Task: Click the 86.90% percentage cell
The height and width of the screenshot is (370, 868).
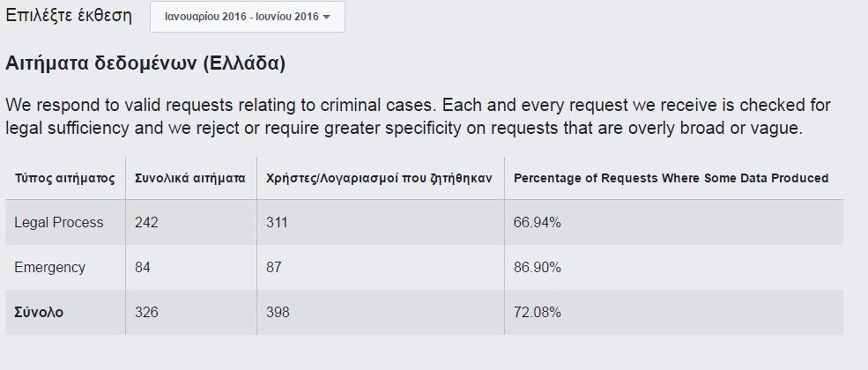Action: pyautogui.click(x=537, y=267)
